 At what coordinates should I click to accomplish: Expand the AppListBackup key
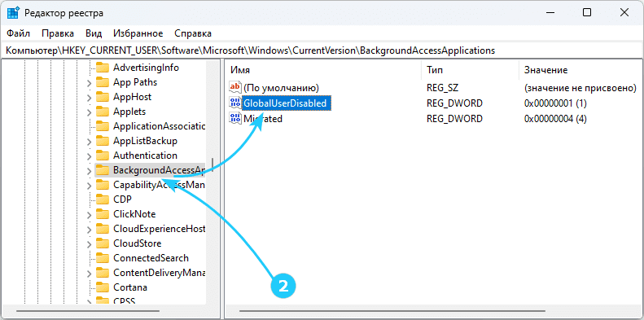(89, 142)
